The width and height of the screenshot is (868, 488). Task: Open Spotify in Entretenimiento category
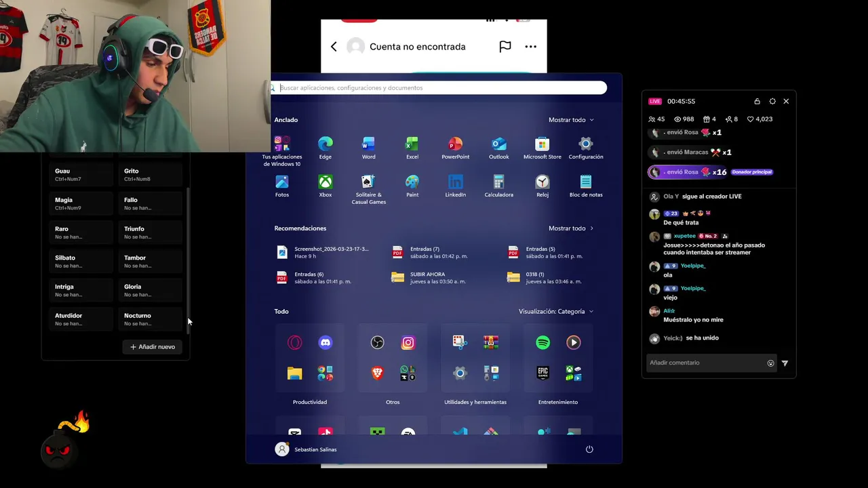(542, 343)
